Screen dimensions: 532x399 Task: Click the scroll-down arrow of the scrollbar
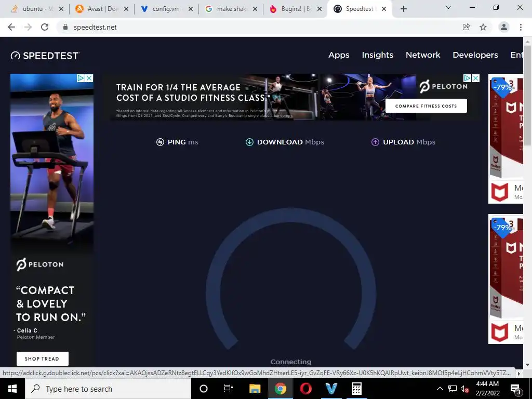pyautogui.click(x=527, y=365)
